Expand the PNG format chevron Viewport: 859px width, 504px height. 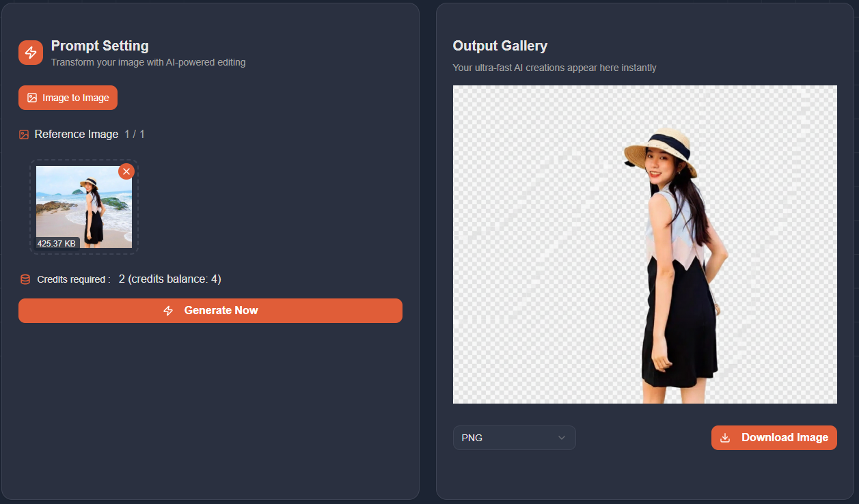(562, 438)
